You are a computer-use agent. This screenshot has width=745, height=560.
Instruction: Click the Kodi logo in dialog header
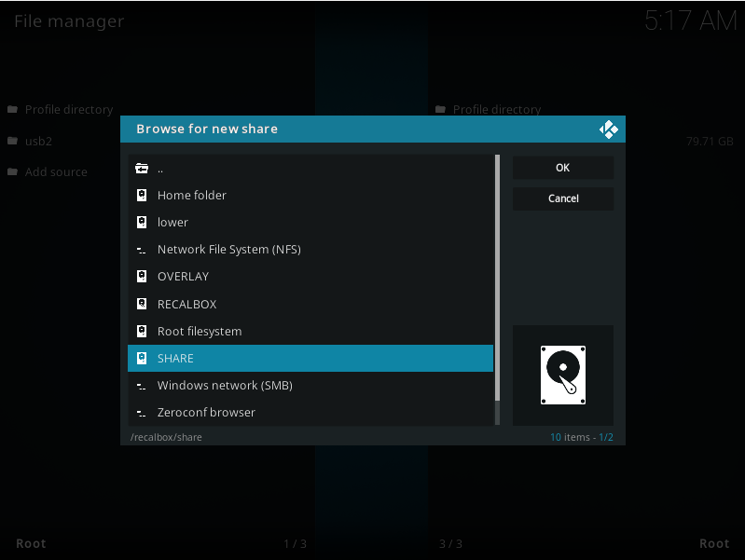click(609, 130)
